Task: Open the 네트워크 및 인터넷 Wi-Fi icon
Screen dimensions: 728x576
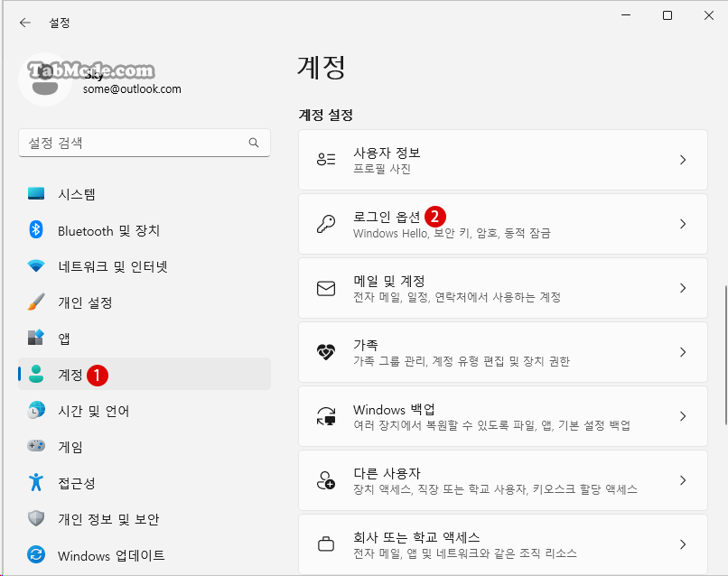Action: click(36, 266)
